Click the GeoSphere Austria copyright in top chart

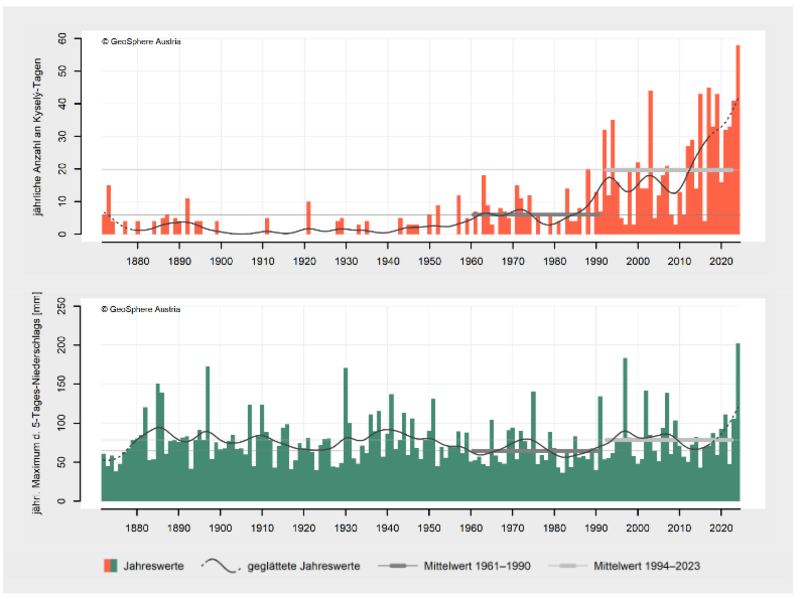coord(141,41)
